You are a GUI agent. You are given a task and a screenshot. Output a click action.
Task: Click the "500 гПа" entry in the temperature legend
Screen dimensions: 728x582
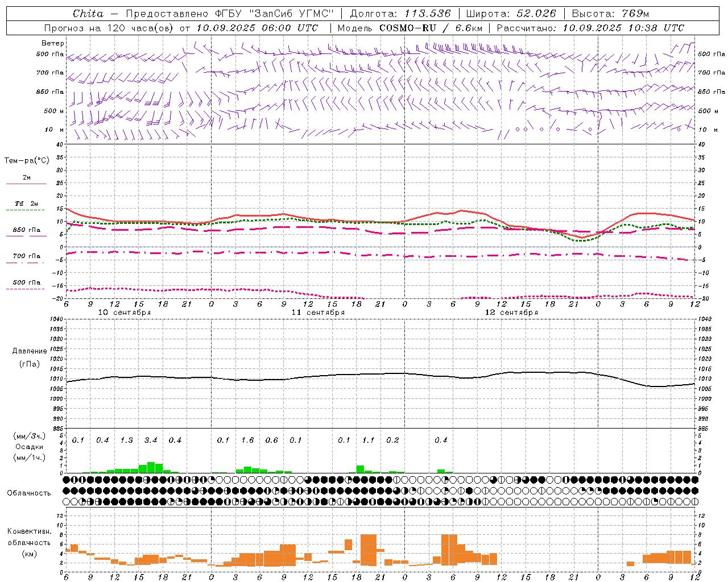pos(27,282)
